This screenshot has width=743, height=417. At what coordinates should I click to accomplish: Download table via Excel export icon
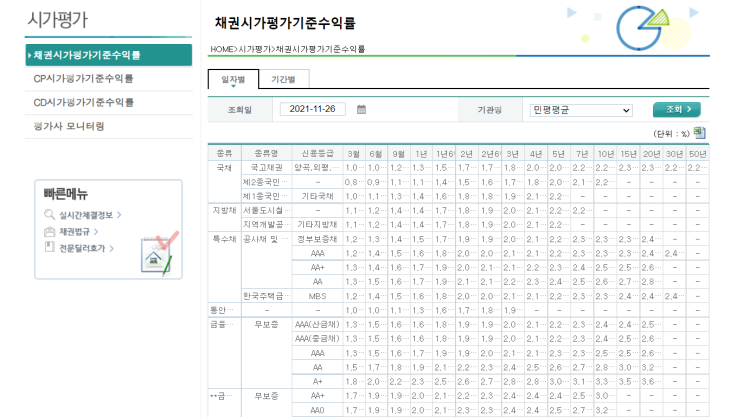pyautogui.click(x=699, y=133)
